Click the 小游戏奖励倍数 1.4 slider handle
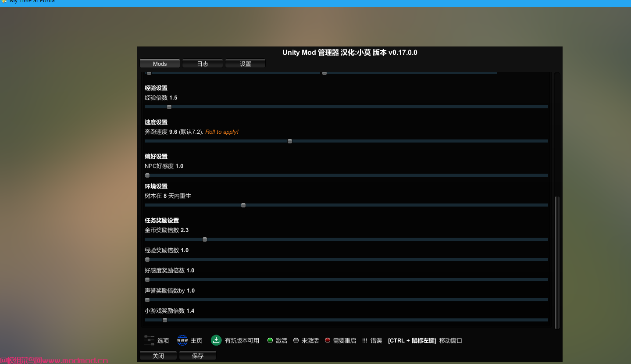The image size is (631, 364). point(164,320)
